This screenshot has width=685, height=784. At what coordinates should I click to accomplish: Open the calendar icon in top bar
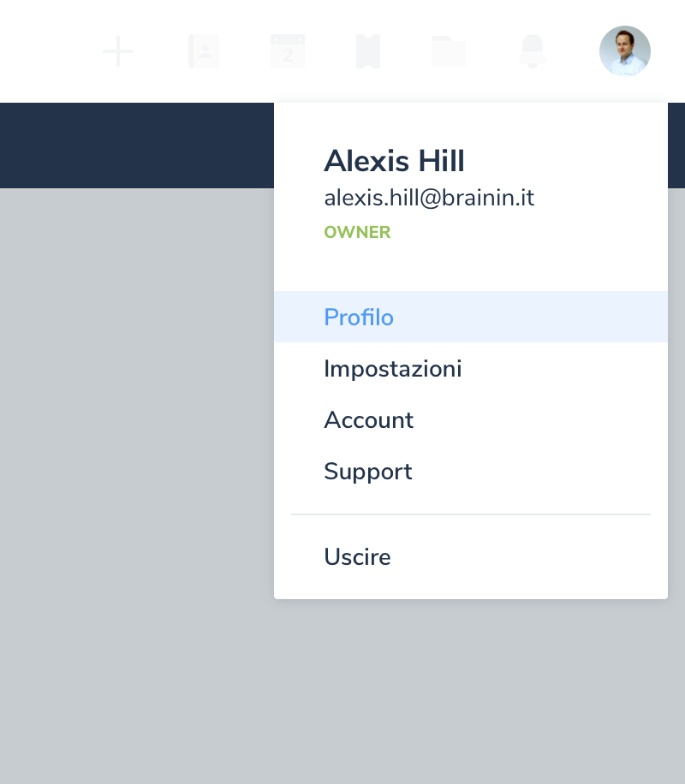(288, 51)
